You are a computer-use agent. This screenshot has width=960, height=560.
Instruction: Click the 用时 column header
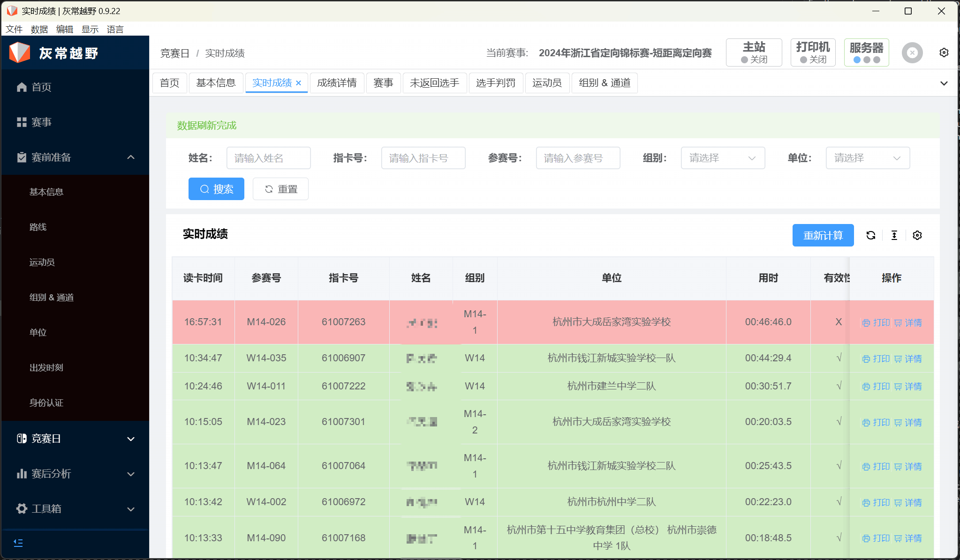tap(768, 278)
